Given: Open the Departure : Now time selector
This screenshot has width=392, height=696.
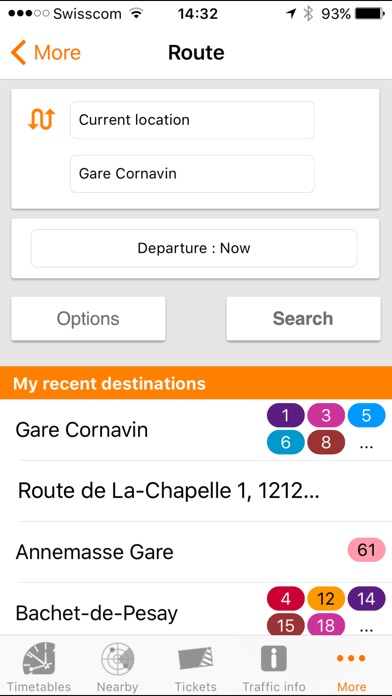Looking at the screenshot, I should [x=194, y=248].
